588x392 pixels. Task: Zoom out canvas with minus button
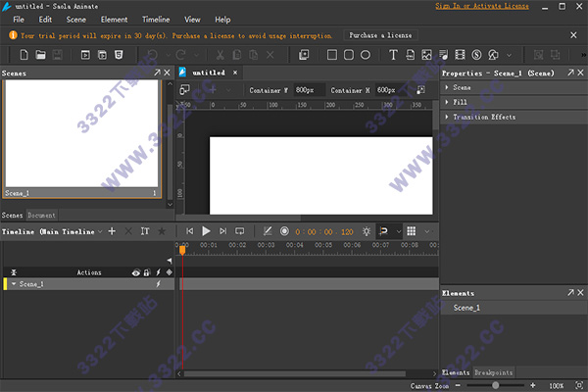[458, 385]
